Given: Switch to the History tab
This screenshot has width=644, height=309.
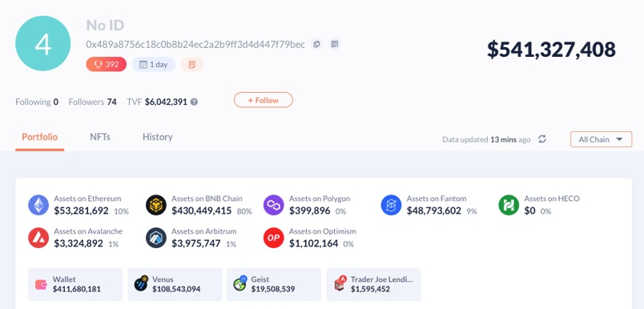Looking at the screenshot, I should tap(157, 137).
